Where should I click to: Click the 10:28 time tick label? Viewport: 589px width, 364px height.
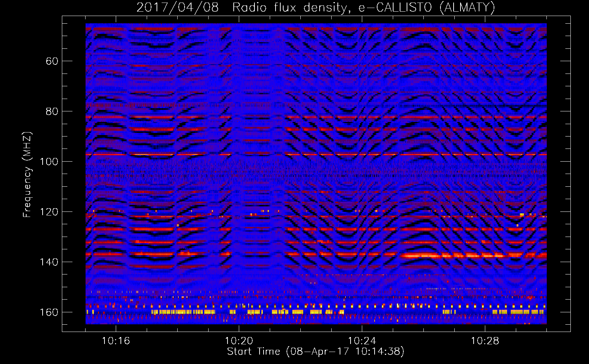point(485,341)
